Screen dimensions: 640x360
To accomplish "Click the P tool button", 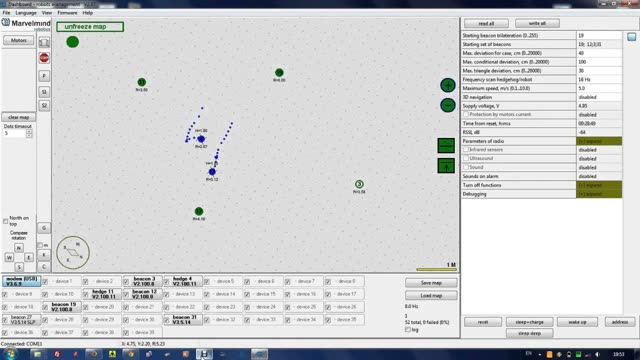I will click(x=44, y=76).
